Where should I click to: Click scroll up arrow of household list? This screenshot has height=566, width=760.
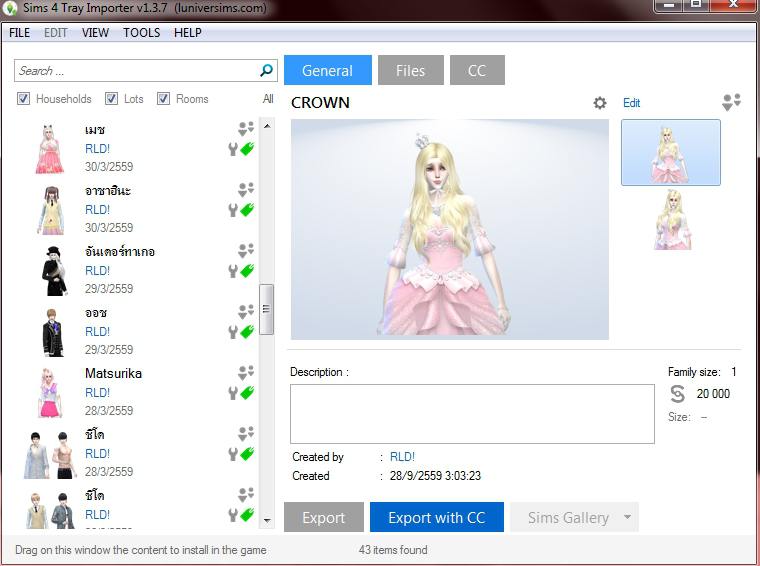click(267, 126)
